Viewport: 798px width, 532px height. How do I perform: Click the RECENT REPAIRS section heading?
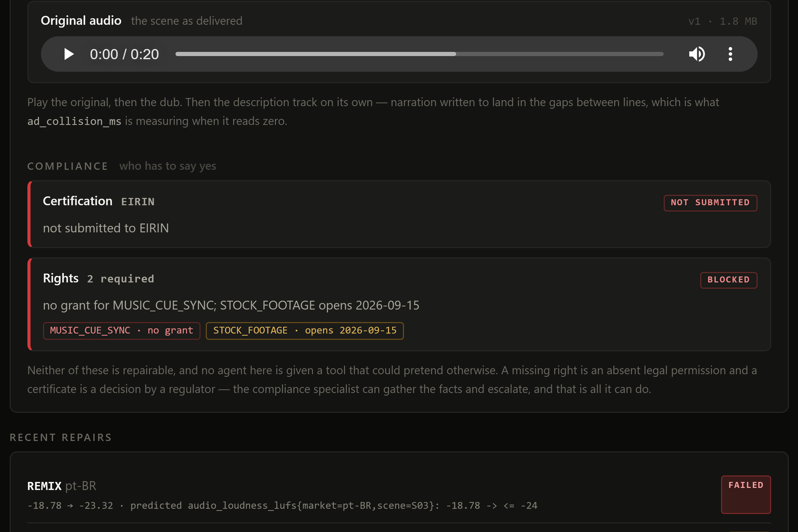point(61,438)
